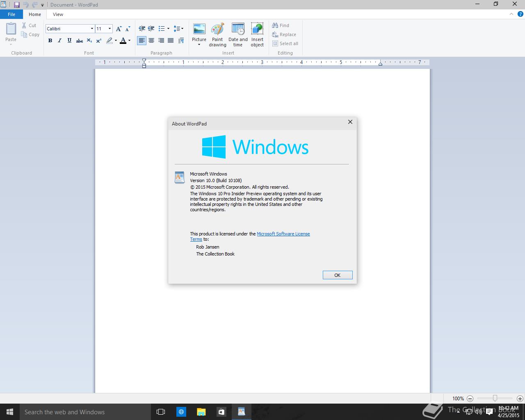Insert a Paint drawing
The width and height of the screenshot is (525, 420).
coord(217,35)
